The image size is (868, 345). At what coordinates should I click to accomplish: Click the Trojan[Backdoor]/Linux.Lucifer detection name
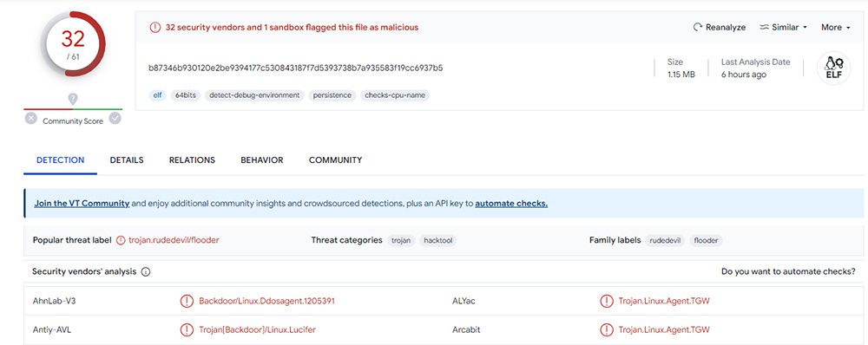point(258,330)
